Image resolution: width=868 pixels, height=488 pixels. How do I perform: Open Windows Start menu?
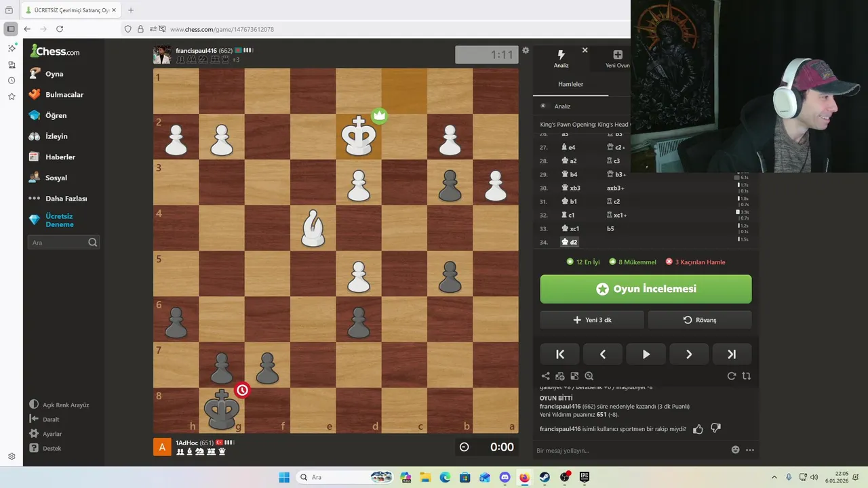pos(284,477)
